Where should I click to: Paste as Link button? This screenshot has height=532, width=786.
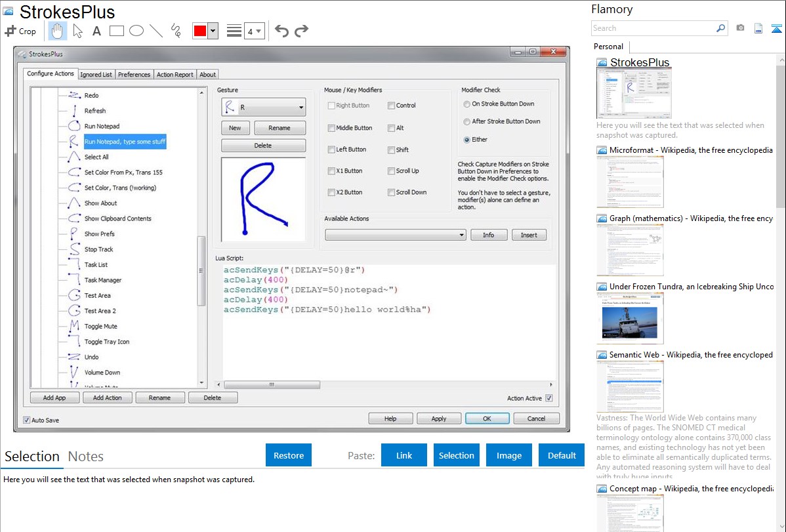[404, 455]
